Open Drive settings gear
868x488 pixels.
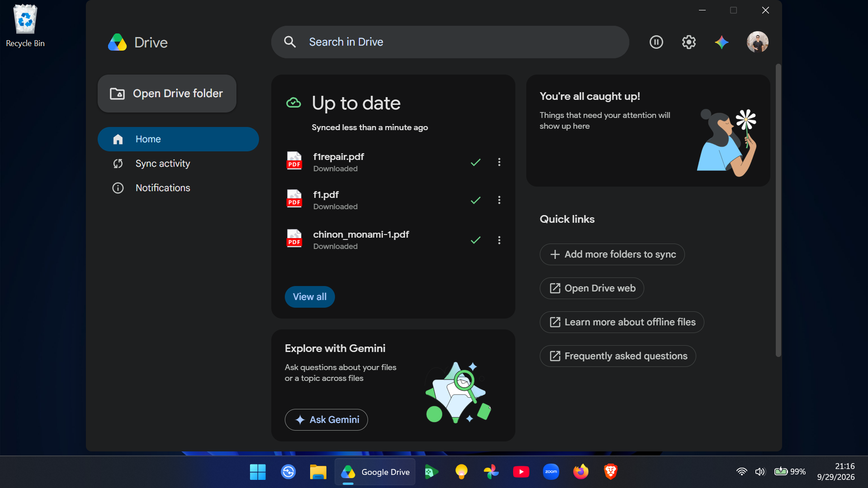click(x=689, y=42)
